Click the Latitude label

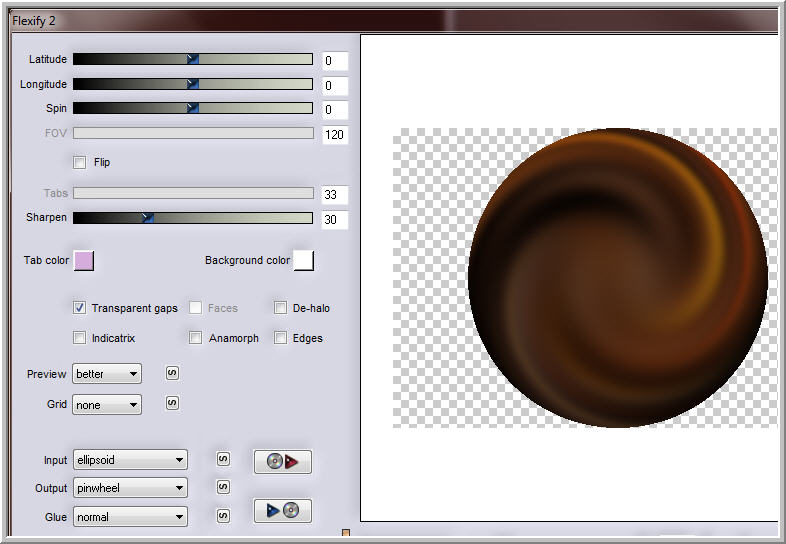point(48,59)
